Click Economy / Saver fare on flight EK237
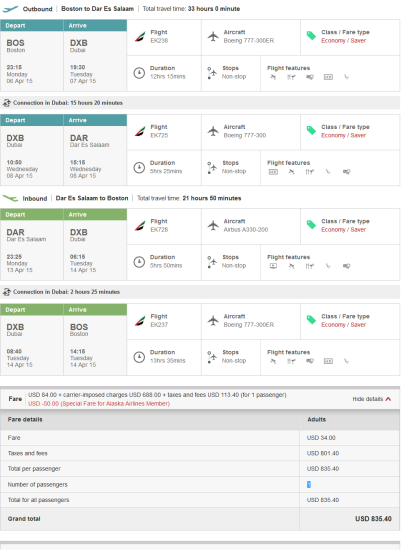Image resolution: width=401 pixels, height=550 pixels. tap(343, 325)
